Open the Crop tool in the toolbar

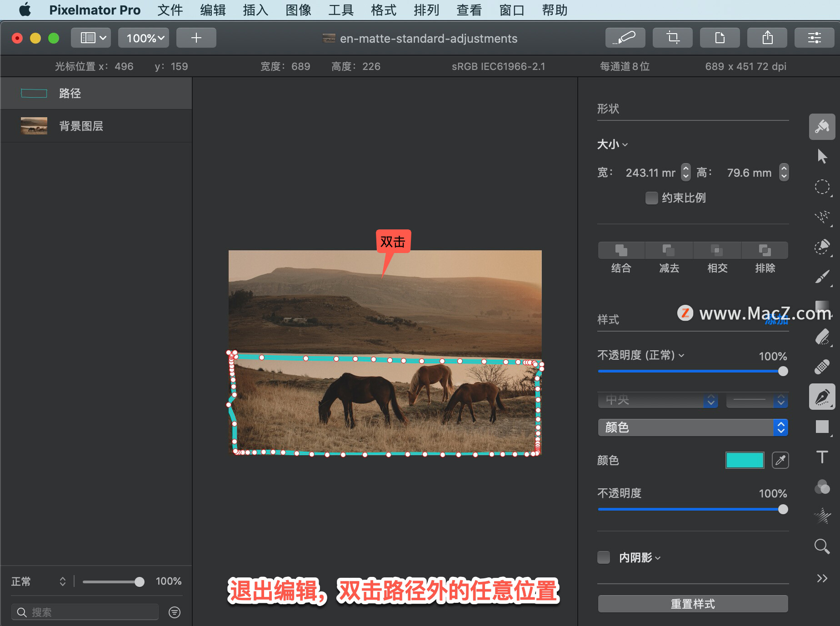pos(672,38)
